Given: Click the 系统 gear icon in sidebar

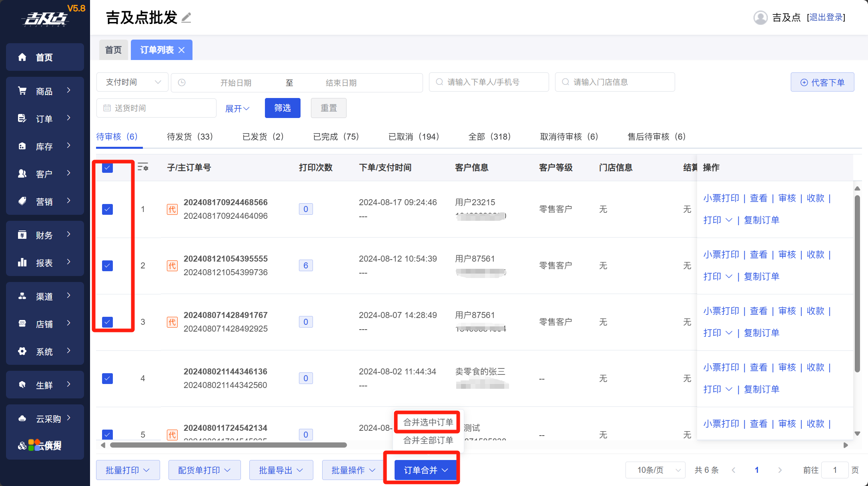Looking at the screenshot, I should point(22,351).
